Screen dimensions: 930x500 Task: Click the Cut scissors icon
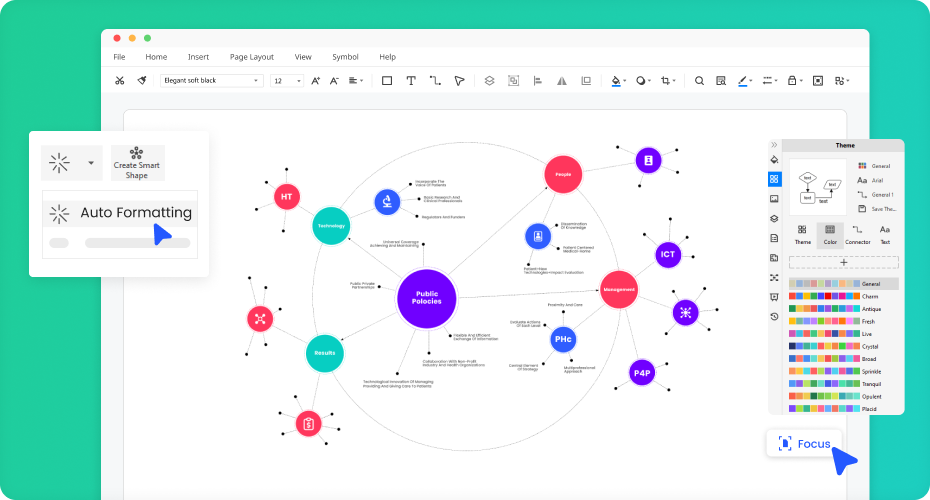tap(120, 80)
